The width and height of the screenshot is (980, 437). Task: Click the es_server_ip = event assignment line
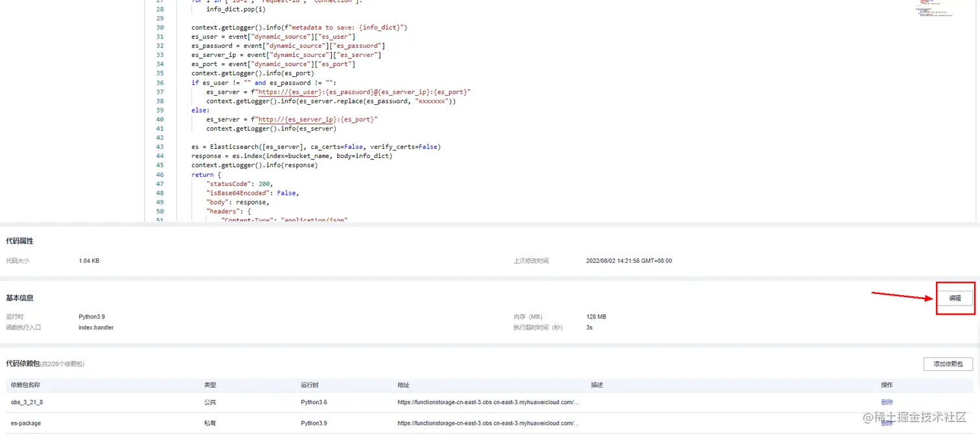click(x=286, y=55)
